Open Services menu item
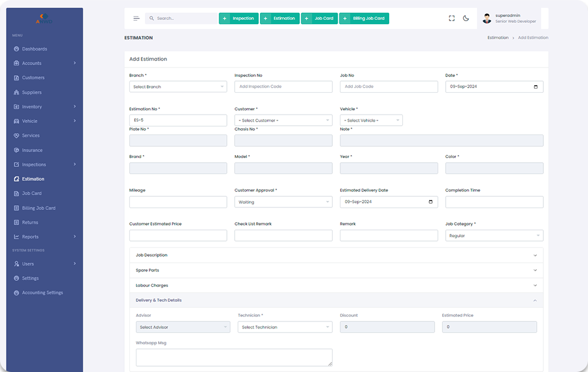This screenshot has width=588, height=372. coord(31,136)
